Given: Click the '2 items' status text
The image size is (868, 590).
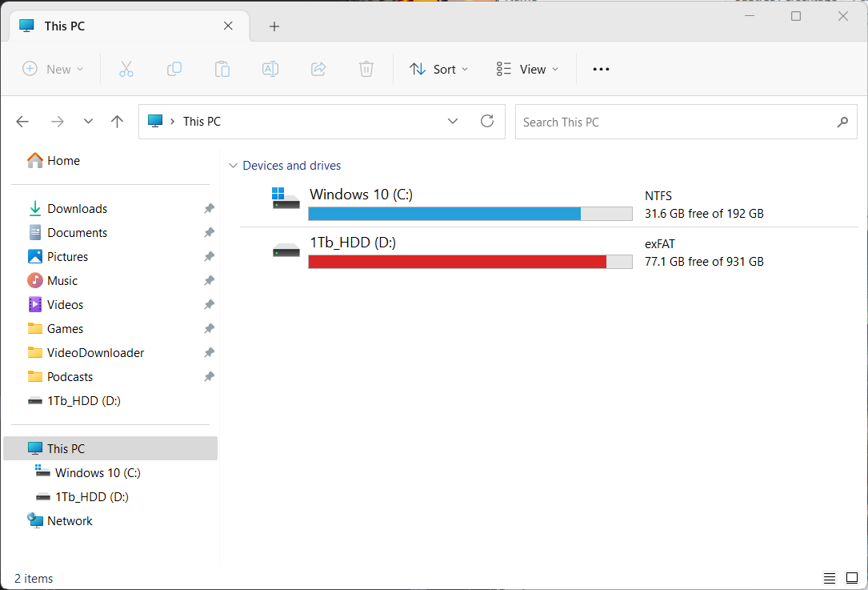Looking at the screenshot, I should (x=34, y=578).
